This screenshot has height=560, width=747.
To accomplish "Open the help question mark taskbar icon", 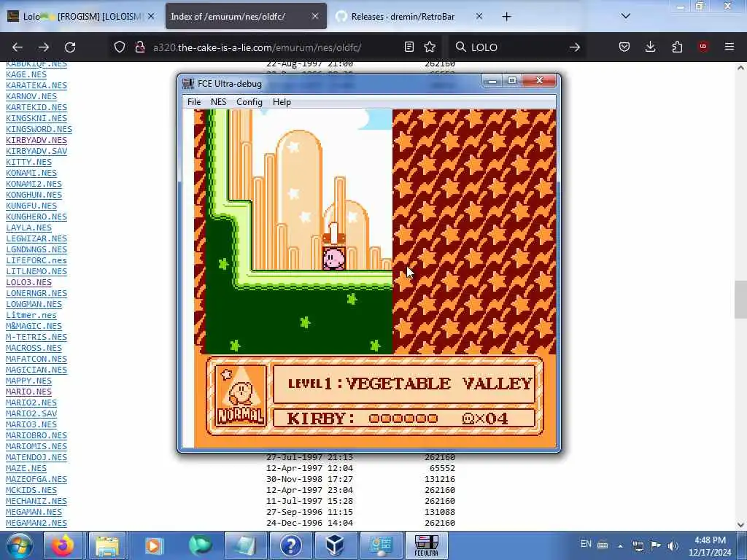I will tap(290, 545).
